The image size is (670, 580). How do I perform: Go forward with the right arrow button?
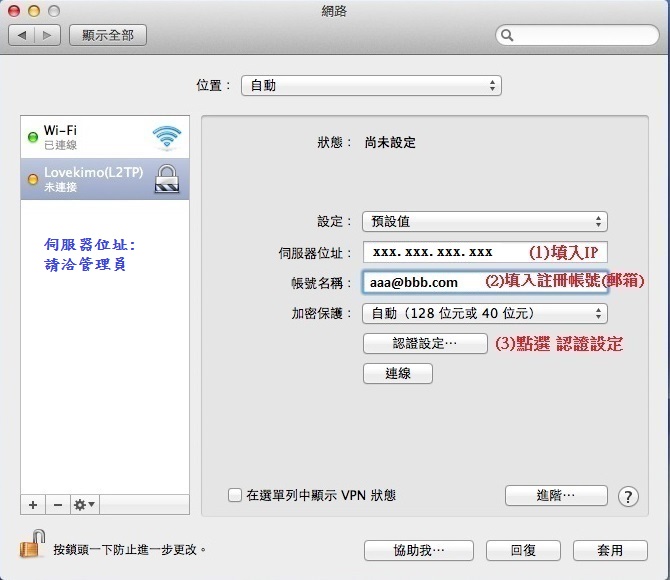47,35
